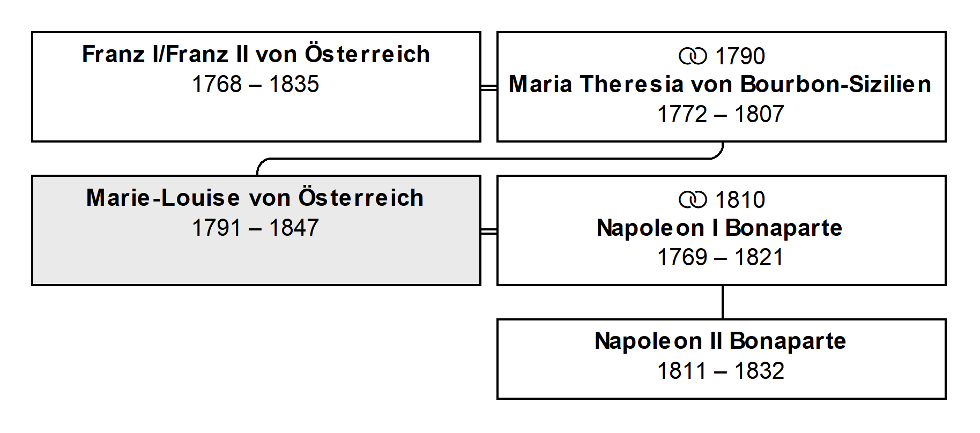Click the vertical line above Napoleon II box
Screen dimensions: 980x433
click(x=723, y=302)
